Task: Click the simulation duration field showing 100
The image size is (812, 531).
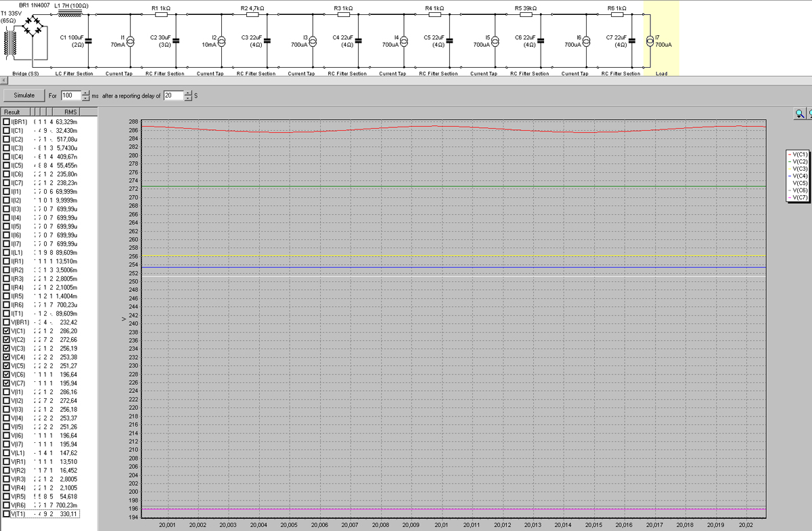Action: (x=70, y=95)
